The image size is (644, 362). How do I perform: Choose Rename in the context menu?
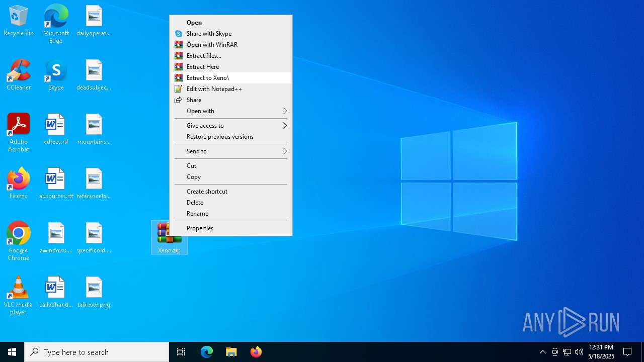coord(231,214)
